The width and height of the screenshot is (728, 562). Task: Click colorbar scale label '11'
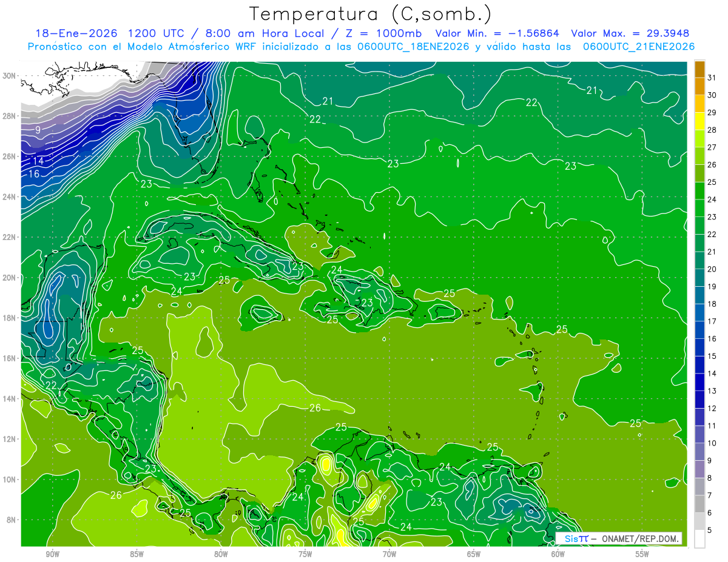[x=712, y=426]
